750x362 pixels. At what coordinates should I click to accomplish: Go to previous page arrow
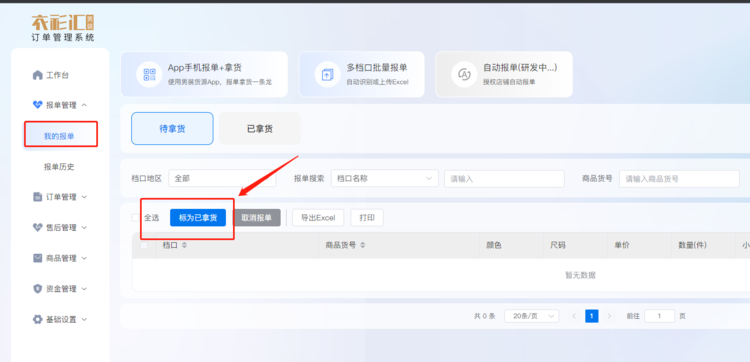(574, 316)
